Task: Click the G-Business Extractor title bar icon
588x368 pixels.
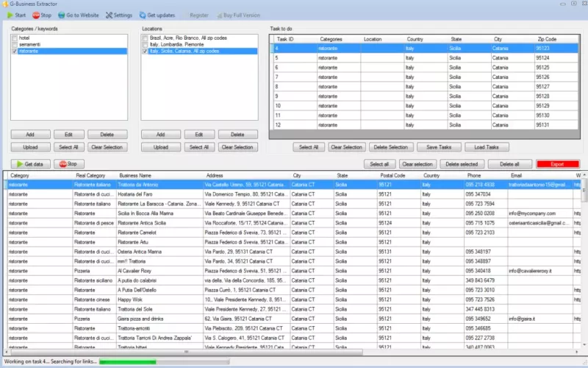Action: (x=4, y=4)
